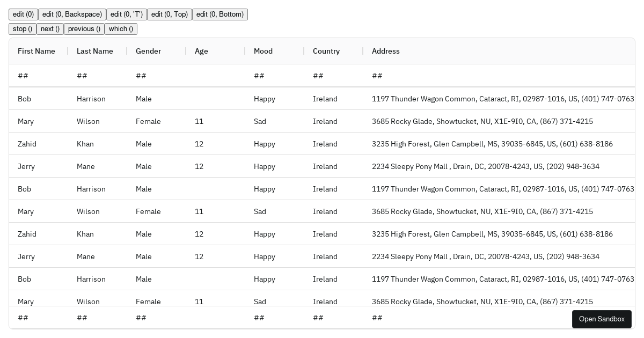Sort by the First Name column header
The width and height of the screenshot is (644, 338).
(36, 51)
